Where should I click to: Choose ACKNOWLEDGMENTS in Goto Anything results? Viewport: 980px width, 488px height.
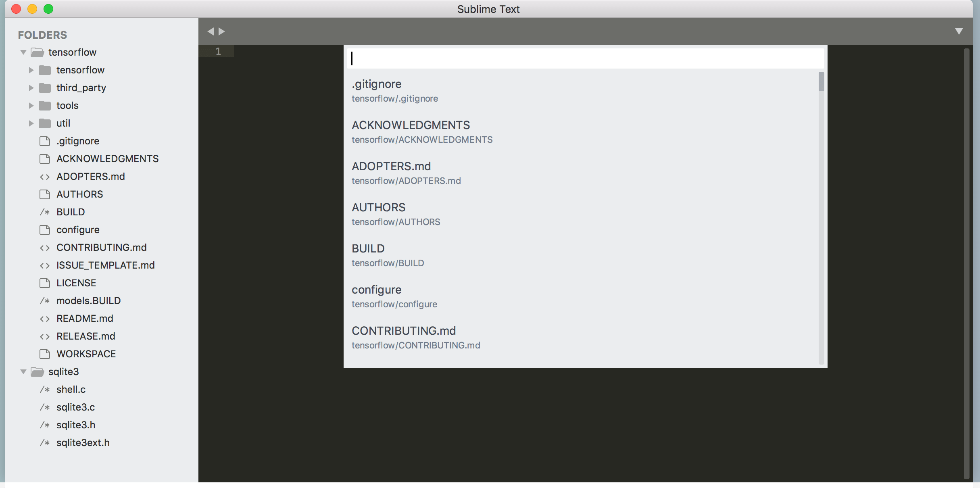(581, 132)
